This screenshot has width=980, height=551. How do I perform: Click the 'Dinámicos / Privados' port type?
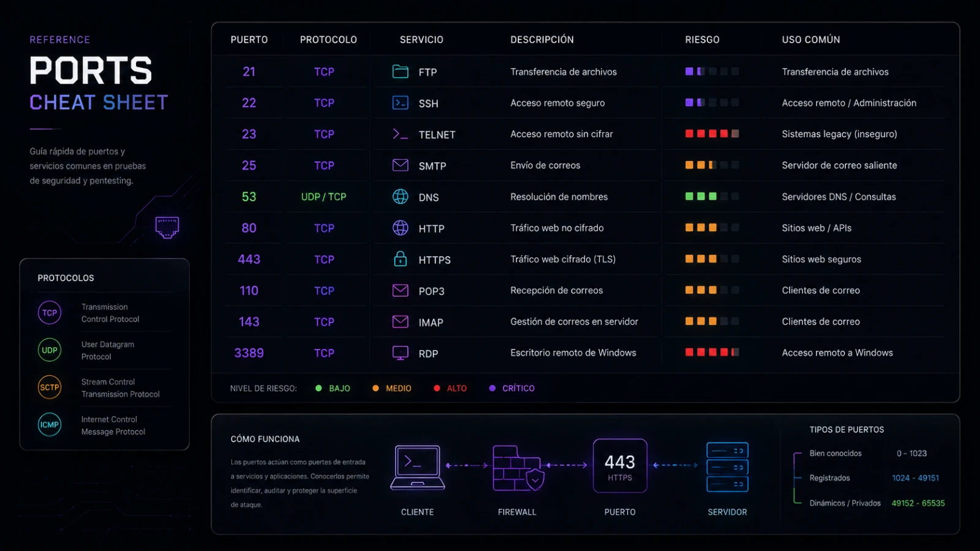click(x=845, y=503)
